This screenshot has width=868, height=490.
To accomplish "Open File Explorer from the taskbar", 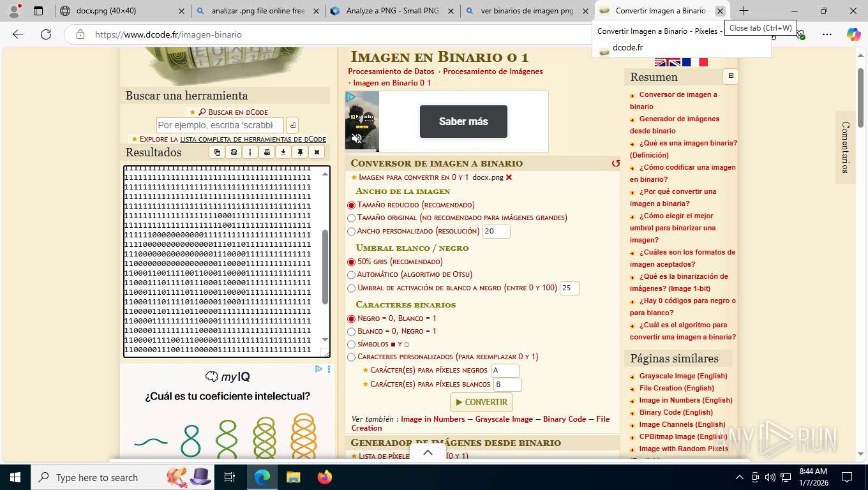I will coord(293,477).
